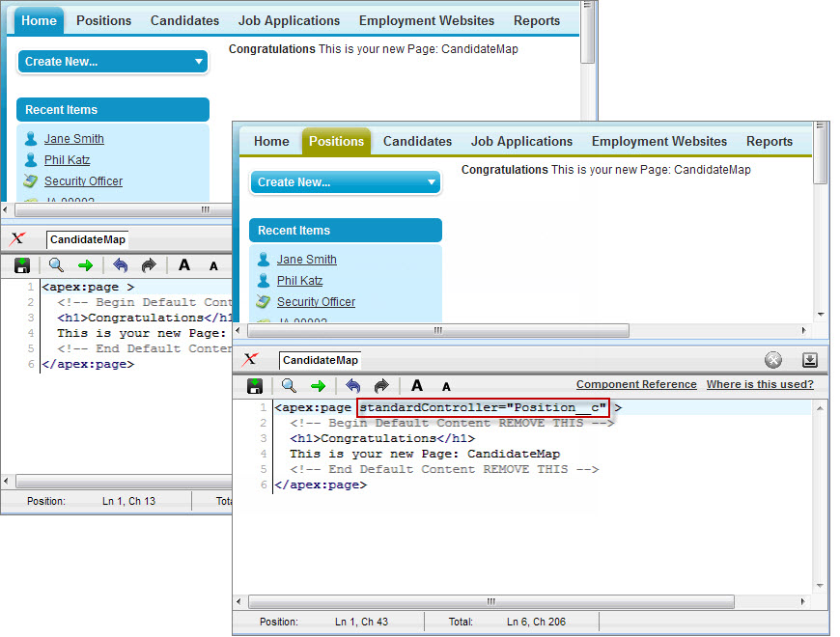Click the green go-to-line arrow in the front editor
Screen dimensions: 840x637
[x=319, y=386]
